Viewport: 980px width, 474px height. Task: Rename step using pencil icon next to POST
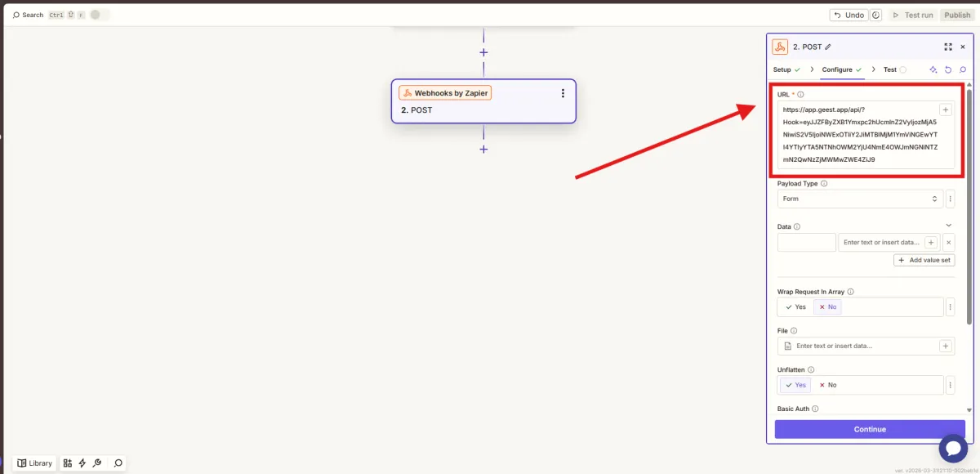click(828, 47)
